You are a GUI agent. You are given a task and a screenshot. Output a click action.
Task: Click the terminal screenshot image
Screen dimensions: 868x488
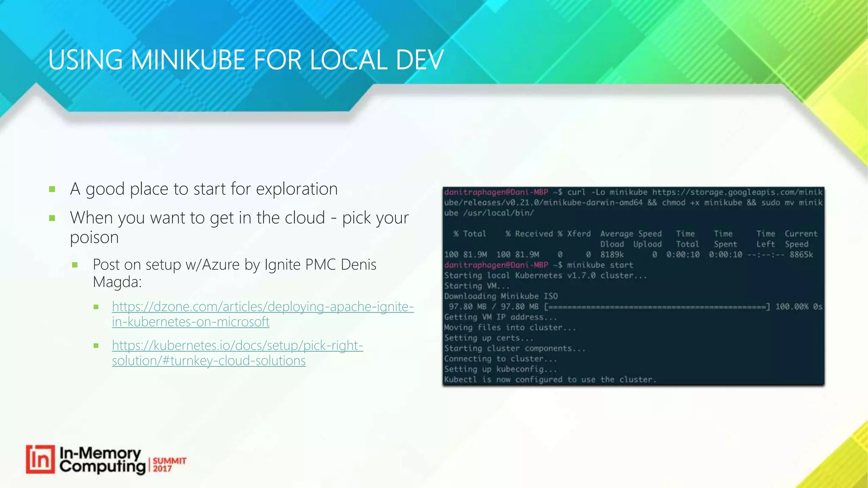tap(634, 286)
